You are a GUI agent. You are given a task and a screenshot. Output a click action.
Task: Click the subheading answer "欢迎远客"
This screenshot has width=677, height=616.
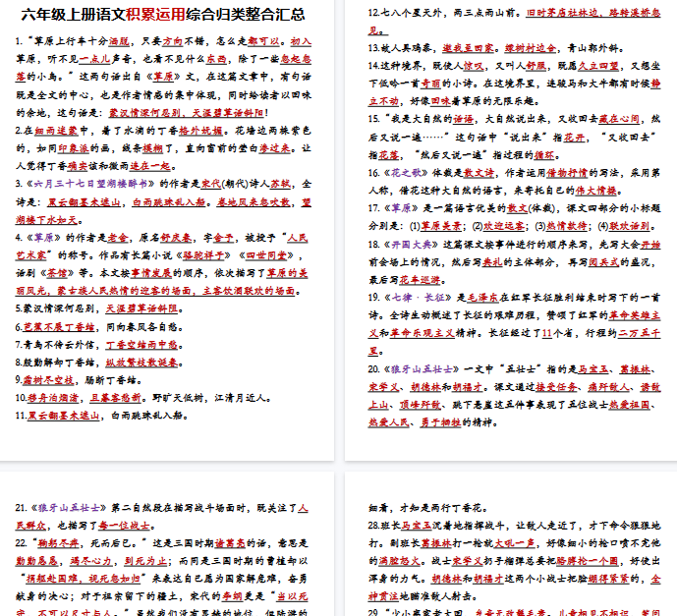pos(504,226)
